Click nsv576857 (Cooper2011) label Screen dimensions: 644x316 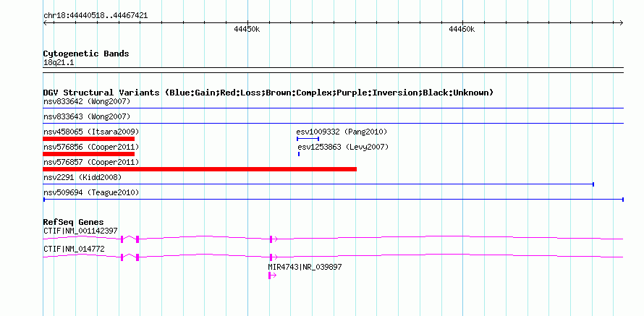(91, 162)
